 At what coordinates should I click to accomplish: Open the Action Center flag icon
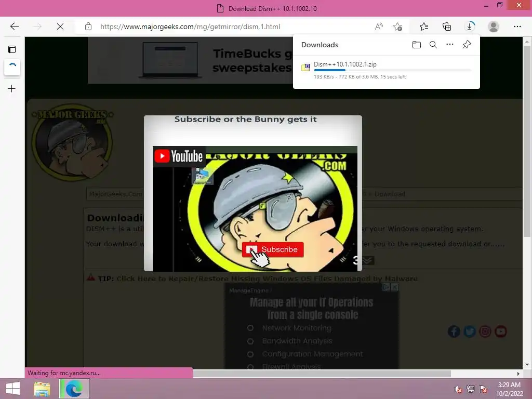pos(483,389)
